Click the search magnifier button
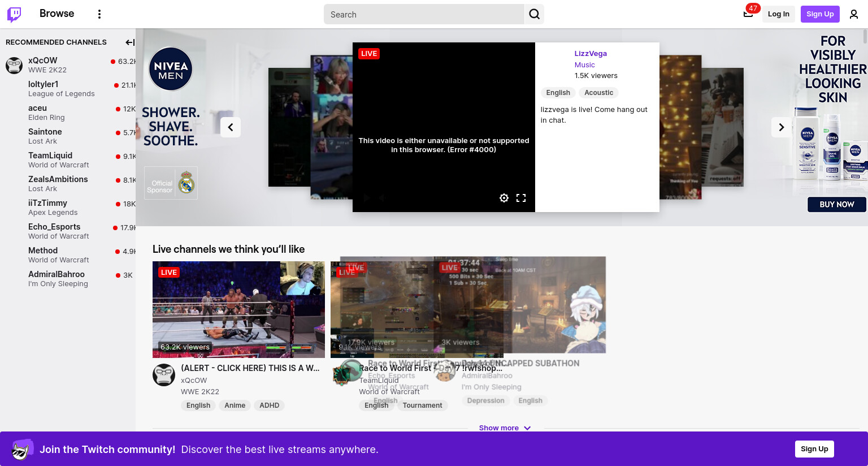 [534, 14]
